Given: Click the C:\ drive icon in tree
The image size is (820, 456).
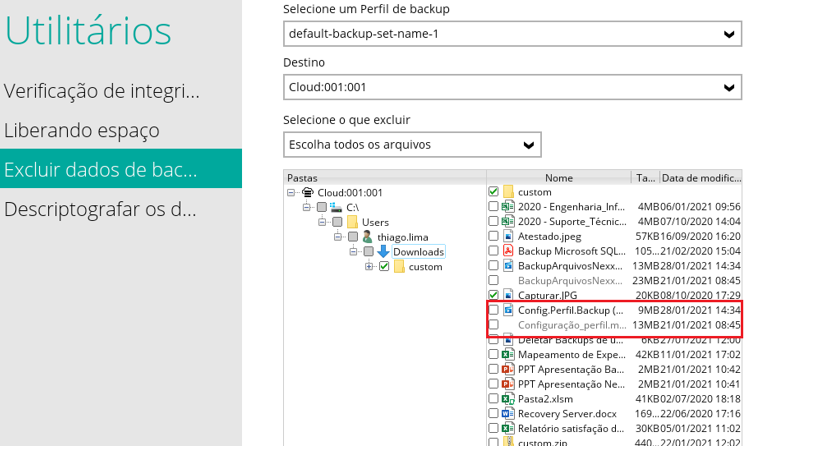Looking at the screenshot, I should (336, 207).
